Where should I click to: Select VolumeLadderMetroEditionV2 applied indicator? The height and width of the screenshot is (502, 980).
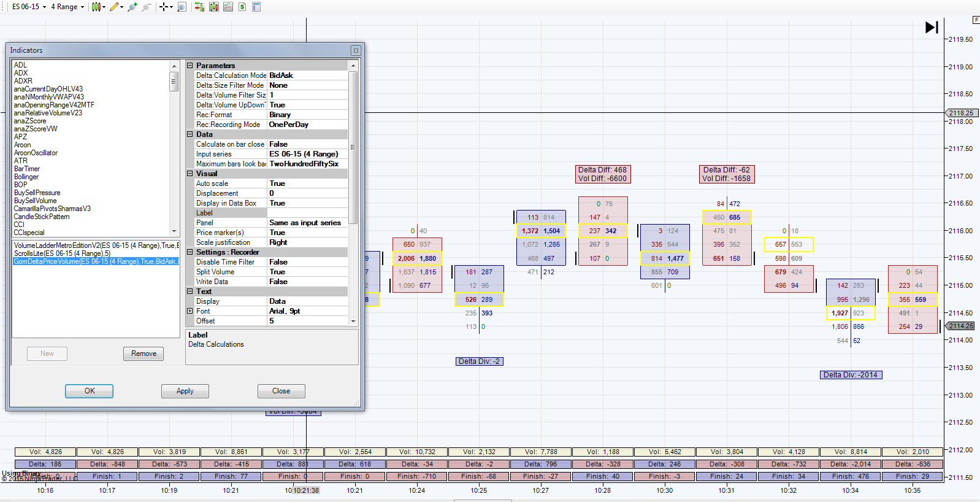tap(96, 245)
